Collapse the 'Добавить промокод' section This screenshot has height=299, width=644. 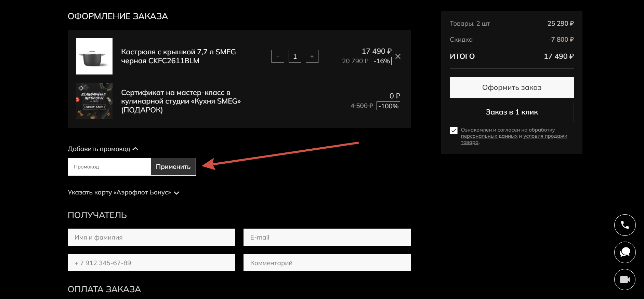click(103, 149)
